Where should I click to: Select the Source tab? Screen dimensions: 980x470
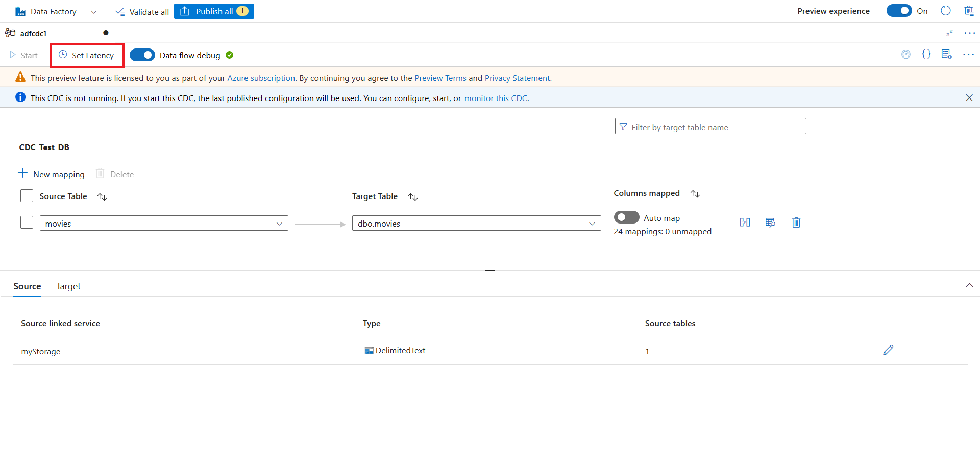coord(27,286)
